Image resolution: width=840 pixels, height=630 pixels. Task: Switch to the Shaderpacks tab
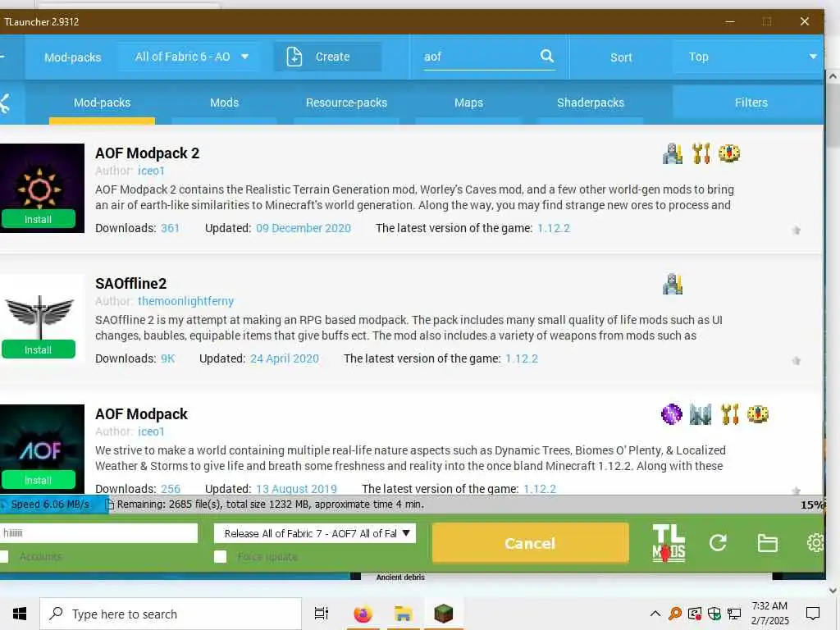coord(591,103)
